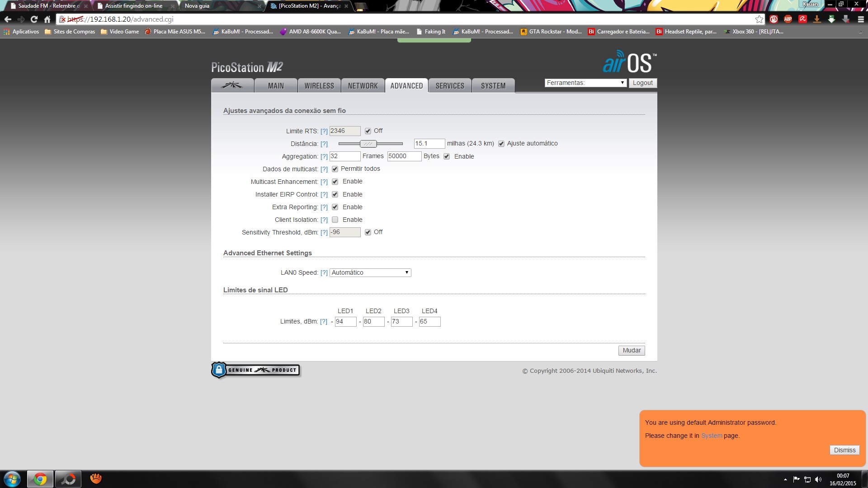
Task: Open the SERVICES tab
Action: pyautogui.click(x=449, y=86)
